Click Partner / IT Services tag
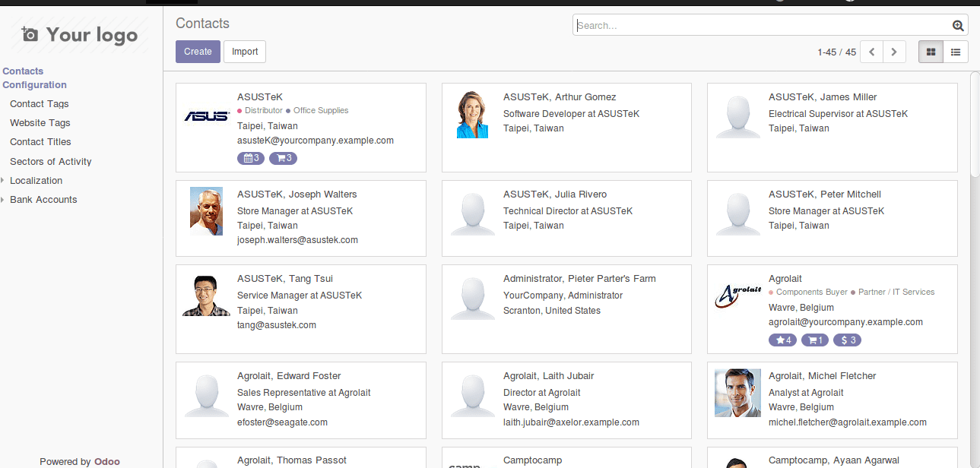Screen dimensions: 980x468 (x=896, y=292)
